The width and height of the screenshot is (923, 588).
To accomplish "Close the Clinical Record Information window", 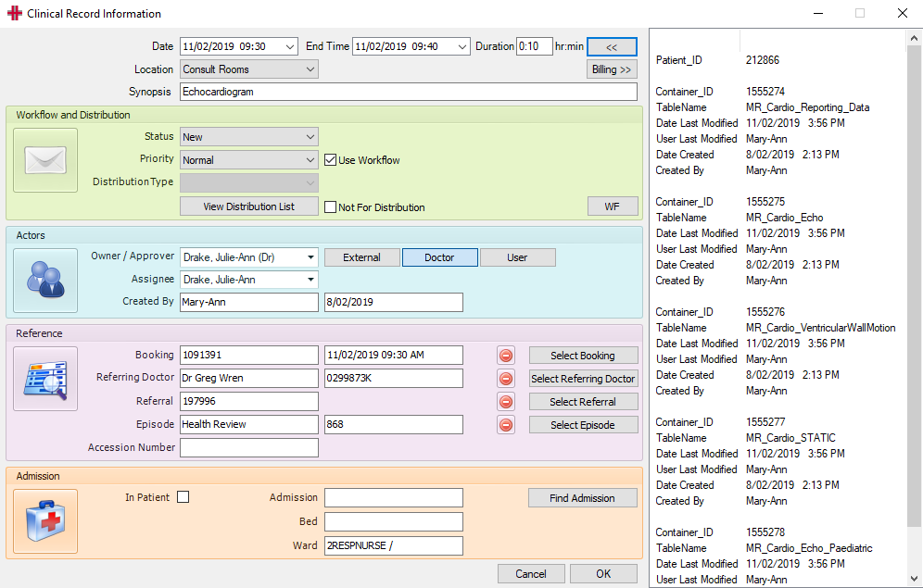I will [x=902, y=13].
